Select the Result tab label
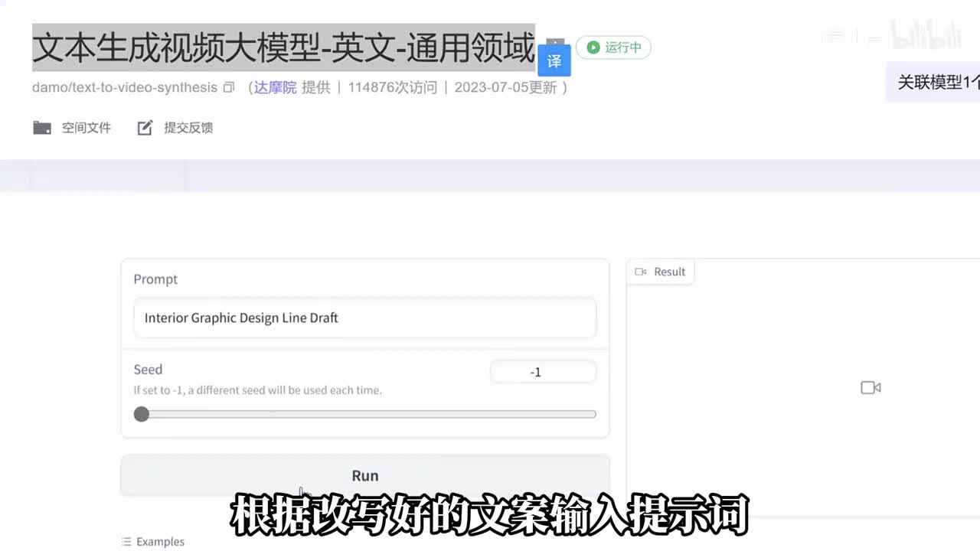 (669, 272)
